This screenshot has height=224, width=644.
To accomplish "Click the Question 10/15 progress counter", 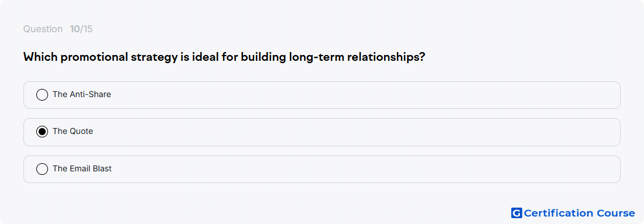I will tap(58, 29).
